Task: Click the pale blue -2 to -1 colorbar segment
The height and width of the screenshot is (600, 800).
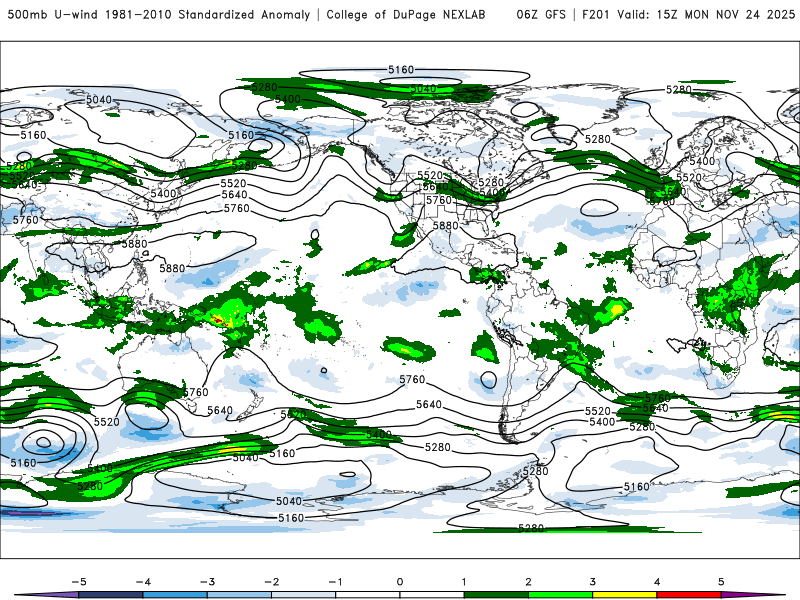Action: point(304,595)
